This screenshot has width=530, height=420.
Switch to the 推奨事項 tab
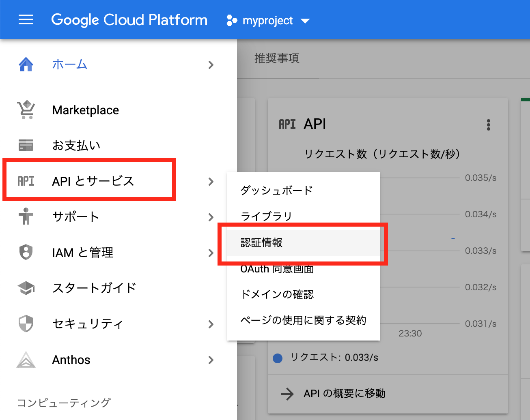pos(277,58)
